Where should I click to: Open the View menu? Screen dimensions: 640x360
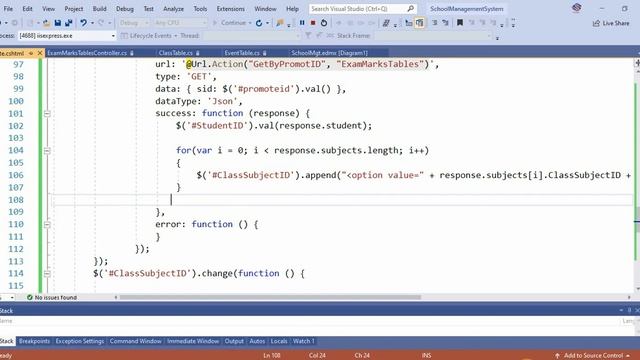click(48, 9)
